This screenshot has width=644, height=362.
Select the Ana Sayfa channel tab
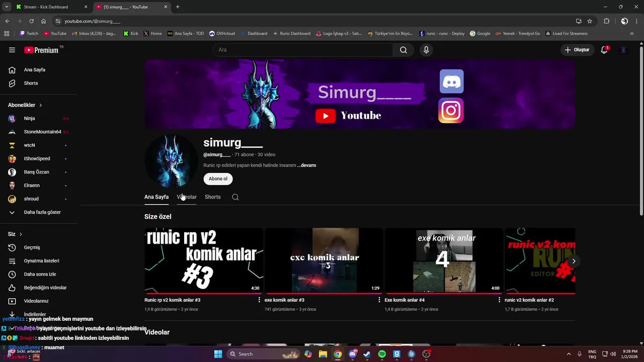click(x=156, y=197)
